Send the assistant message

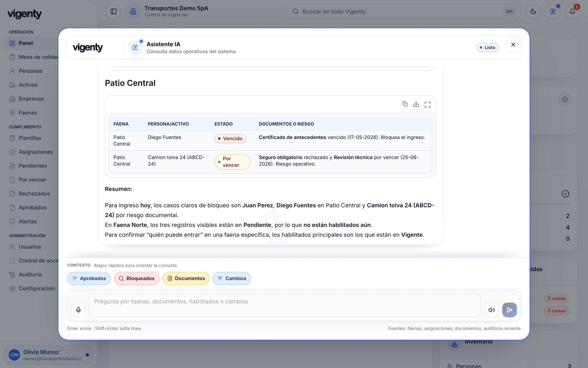pos(510,310)
